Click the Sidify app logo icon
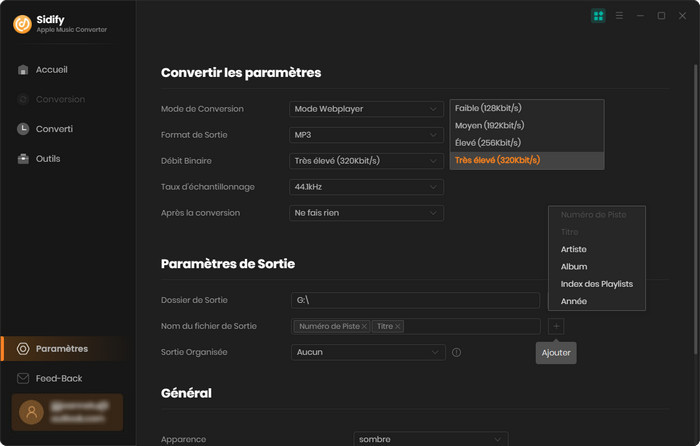 pyautogui.click(x=22, y=24)
